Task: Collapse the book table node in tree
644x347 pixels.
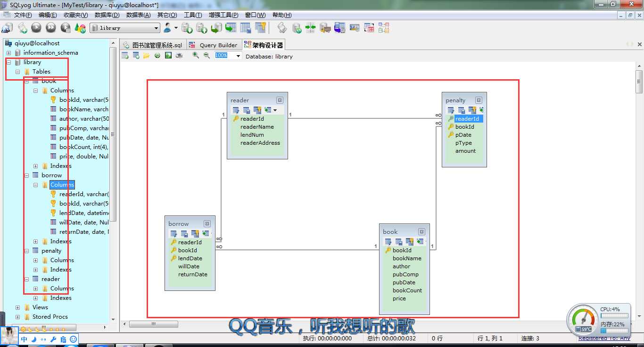Action: [27, 81]
